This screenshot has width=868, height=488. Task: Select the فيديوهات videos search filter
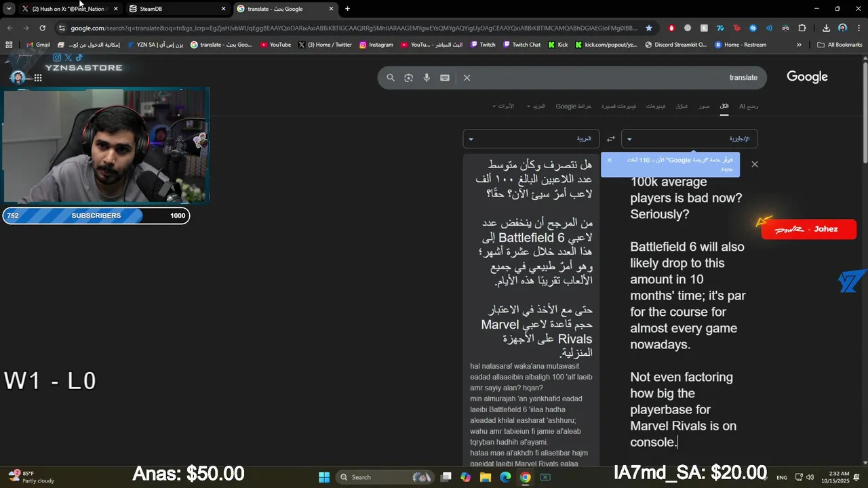[x=656, y=106]
